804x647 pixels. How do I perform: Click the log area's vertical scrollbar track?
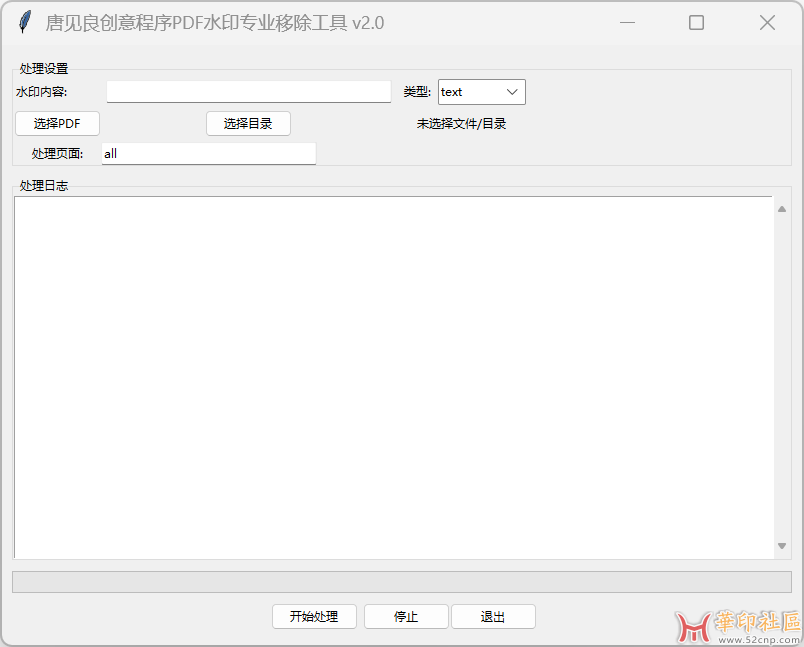point(782,377)
